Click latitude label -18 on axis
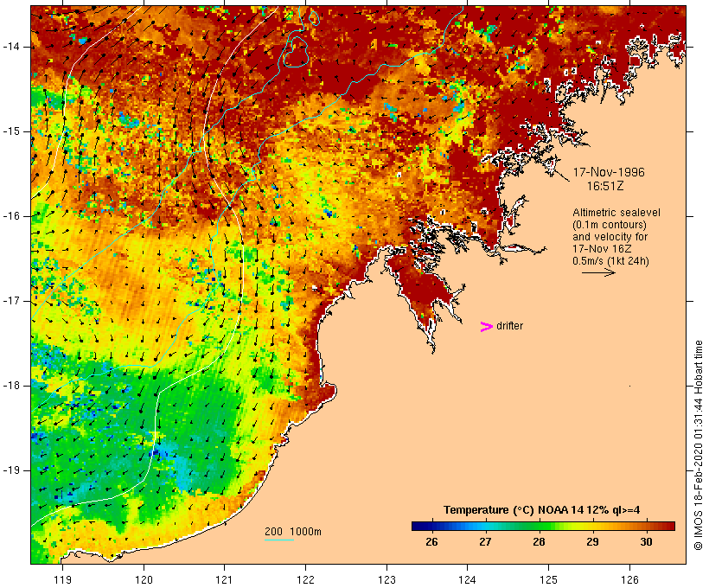 [11, 386]
